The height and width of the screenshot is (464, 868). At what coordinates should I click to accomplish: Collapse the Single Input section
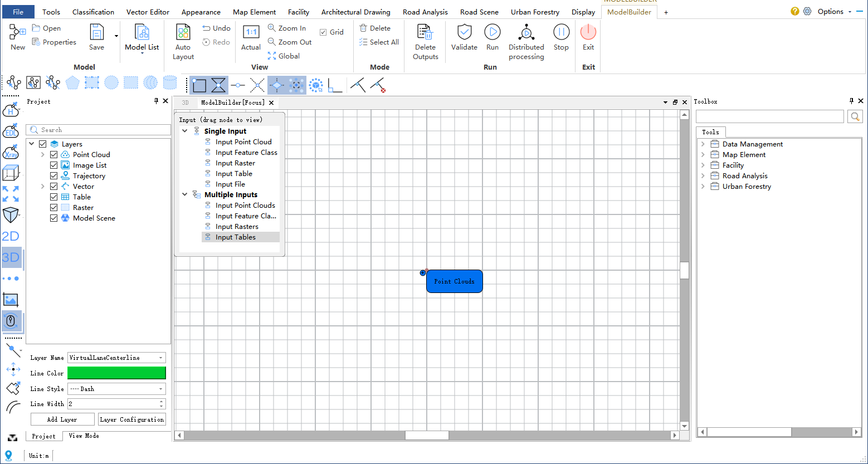[185, 131]
